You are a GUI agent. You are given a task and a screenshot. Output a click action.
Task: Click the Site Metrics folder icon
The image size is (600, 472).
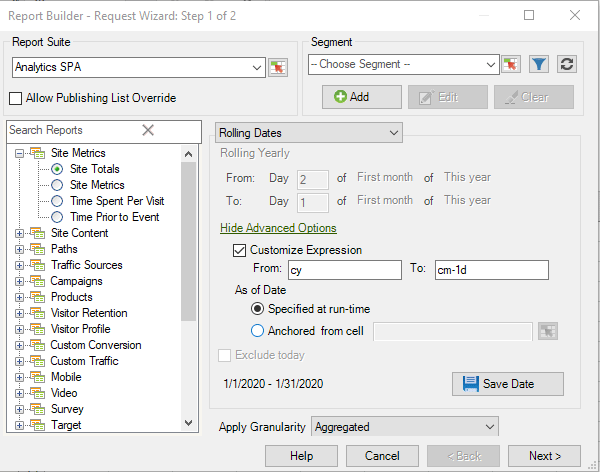[x=38, y=153]
